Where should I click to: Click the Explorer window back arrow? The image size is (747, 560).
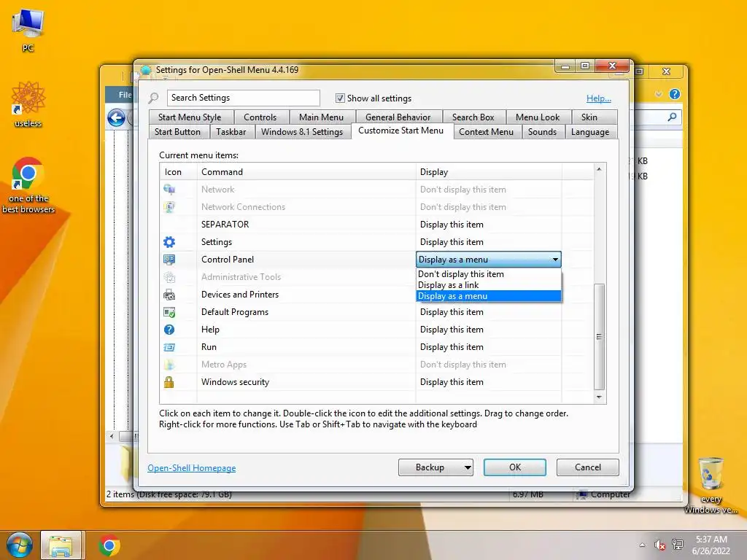[x=116, y=117]
